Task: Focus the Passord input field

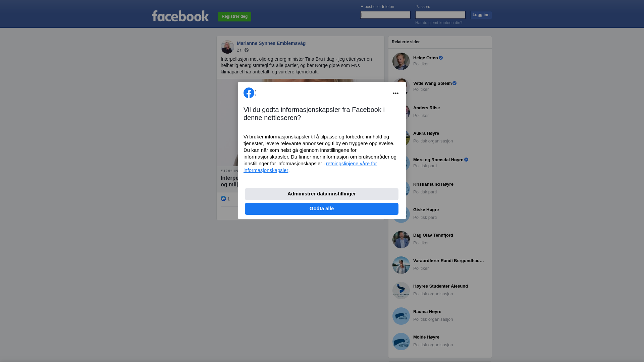Action: [x=440, y=15]
